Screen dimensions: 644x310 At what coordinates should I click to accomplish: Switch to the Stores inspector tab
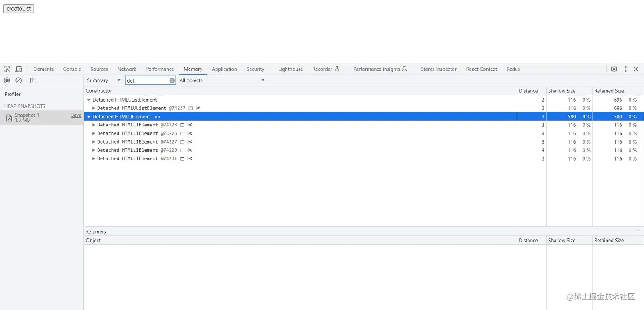[x=439, y=69]
